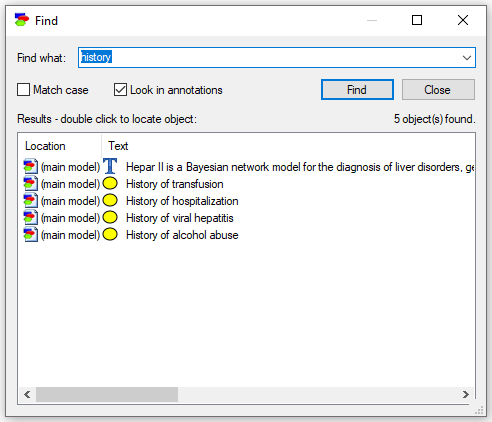Click the horizontal scrollbar right arrow
The height and width of the screenshot is (422, 492).
coord(465,395)
